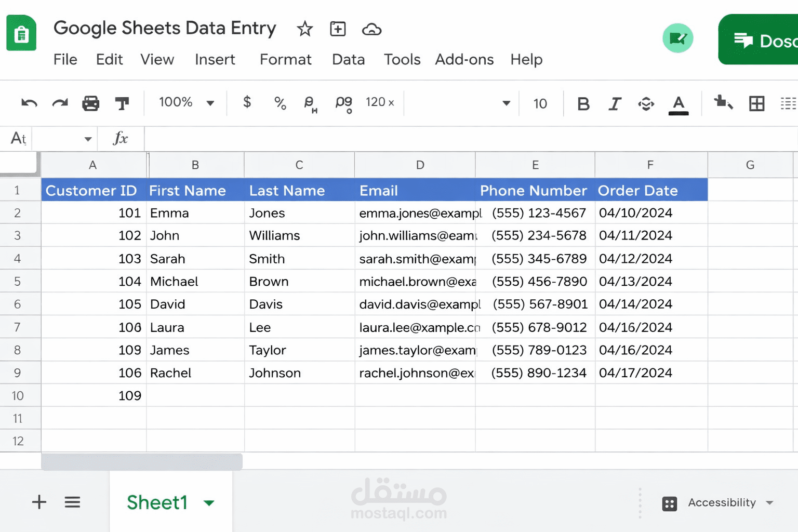Select the date cell 04/14/2024

click(651, 304)
